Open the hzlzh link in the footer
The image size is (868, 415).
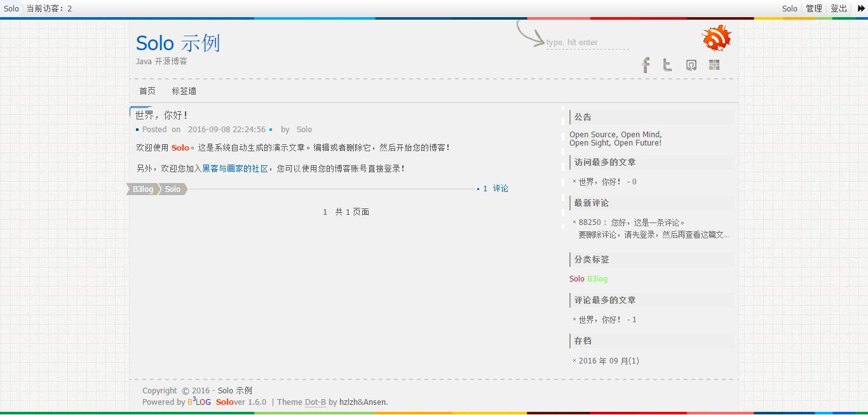point(348,402)
